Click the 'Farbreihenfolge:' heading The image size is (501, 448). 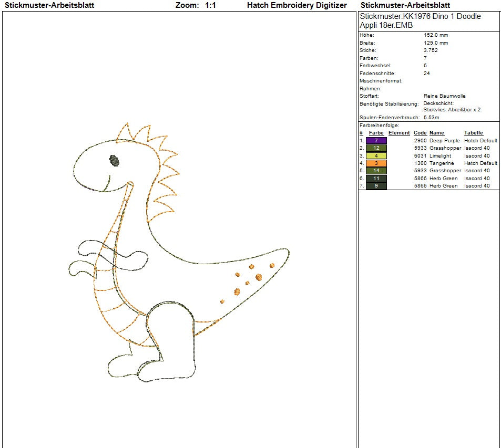coord(379,126)
